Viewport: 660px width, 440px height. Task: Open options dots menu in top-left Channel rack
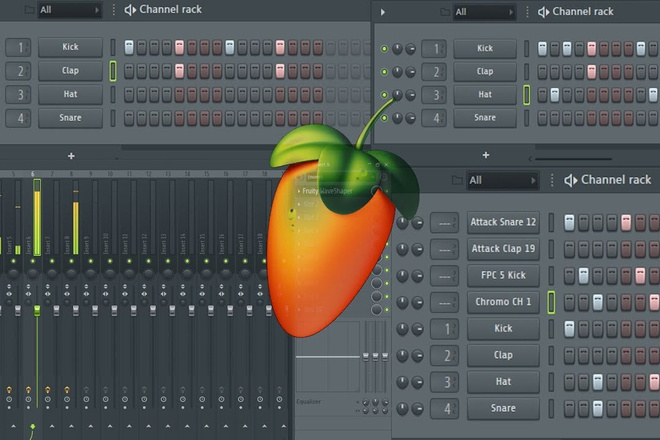(x=114, y=10)
